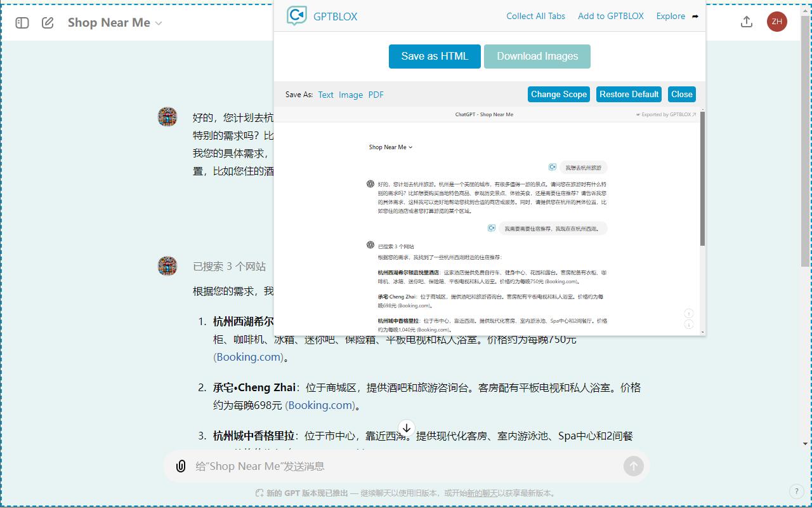Image resolution: width=812 pixels, height=508 pixels.
Task: Click the scroll to bottom arrow button
Action: pyautogui.click(x=406, y=427)
